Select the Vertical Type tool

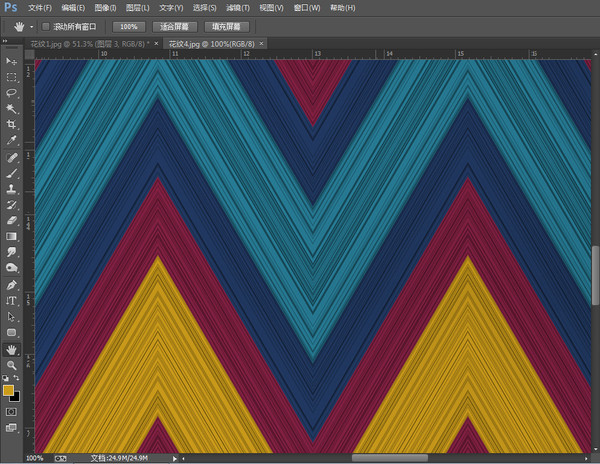(11, 301)
